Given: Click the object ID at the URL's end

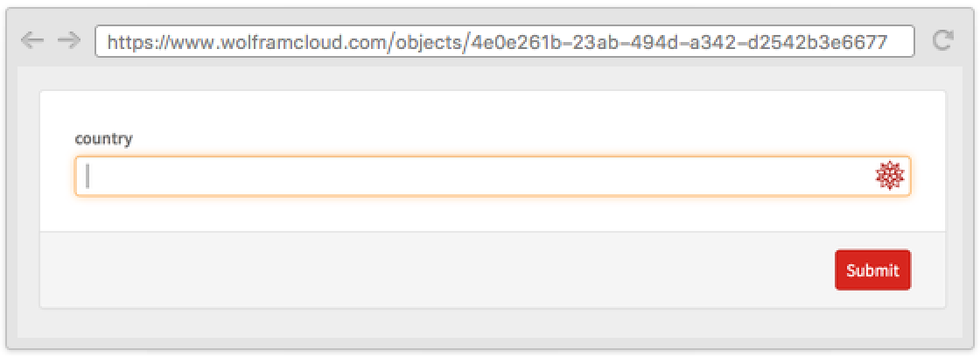Looking at the screenshot, I should pos(679,41).
